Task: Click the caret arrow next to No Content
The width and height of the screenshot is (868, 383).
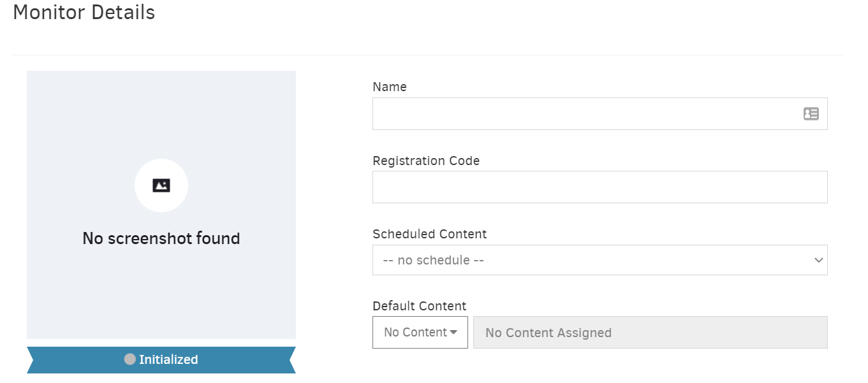Action: (453, 333)
